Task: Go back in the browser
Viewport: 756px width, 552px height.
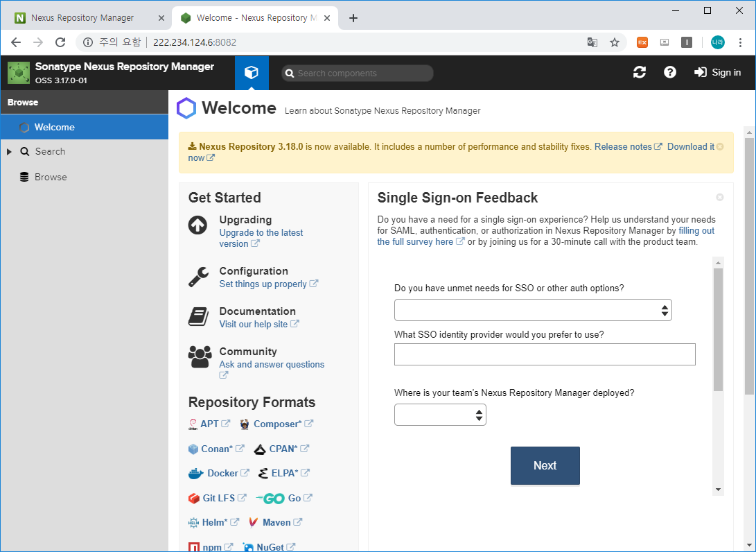Action: coord(16,42)
